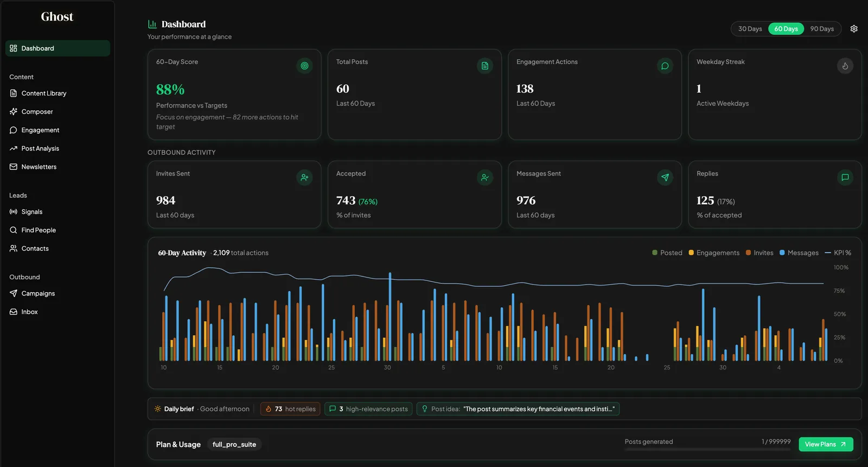Go to Content Library
Viewport: 868px width, 467px height.
pyautogui.click(x=58, y=93)
